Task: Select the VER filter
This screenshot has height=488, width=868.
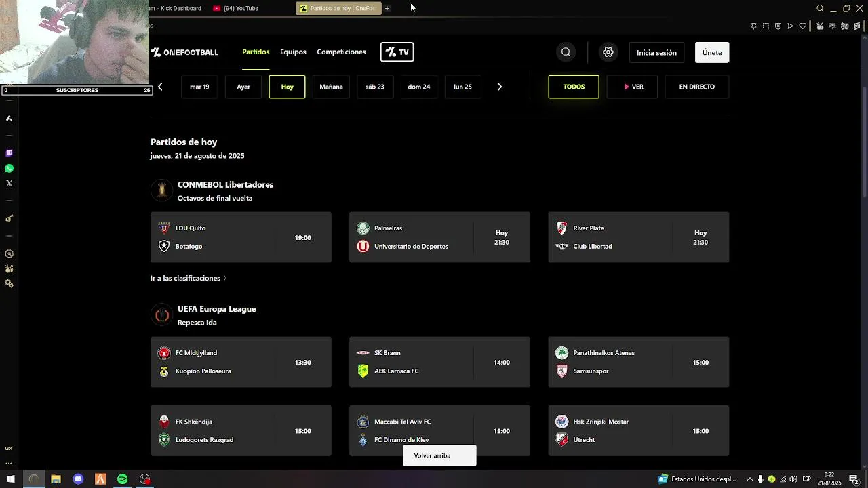Action: pyautogui.click(x=632, y=87)
